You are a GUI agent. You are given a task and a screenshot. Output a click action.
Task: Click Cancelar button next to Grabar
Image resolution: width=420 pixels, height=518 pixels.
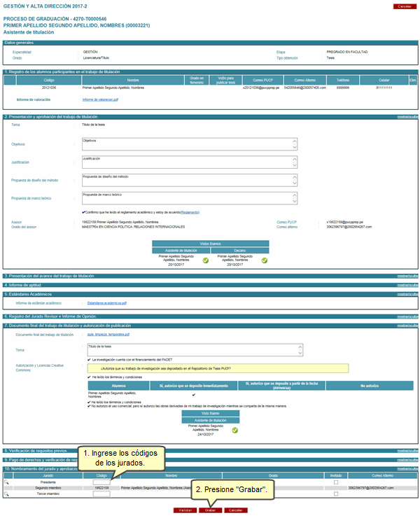pyautogui.click(x=236, y=510)
